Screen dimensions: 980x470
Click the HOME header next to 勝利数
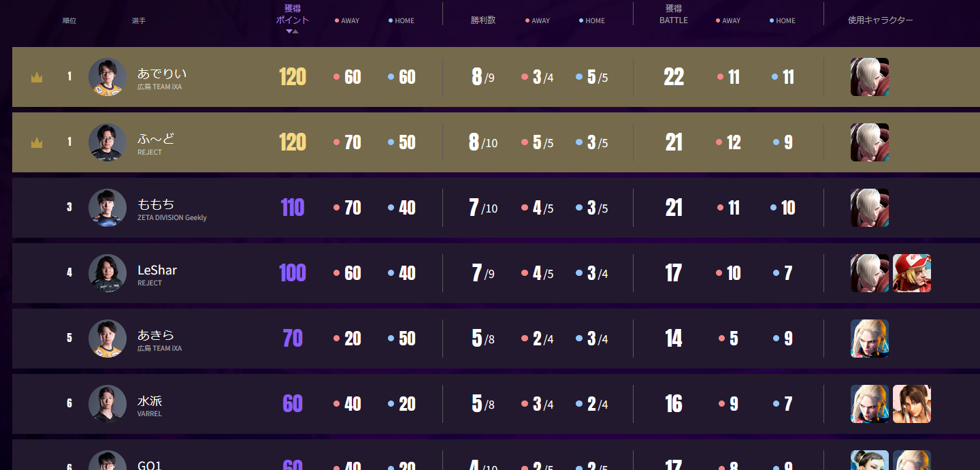[x=591, y=20]
